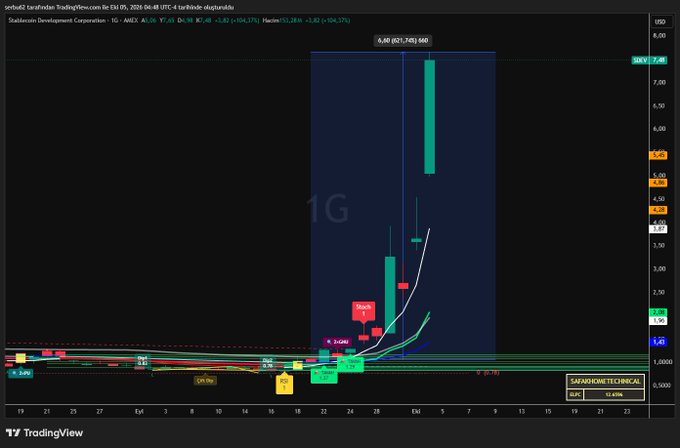Click the 0,5000 price scale label

[660, 385]
